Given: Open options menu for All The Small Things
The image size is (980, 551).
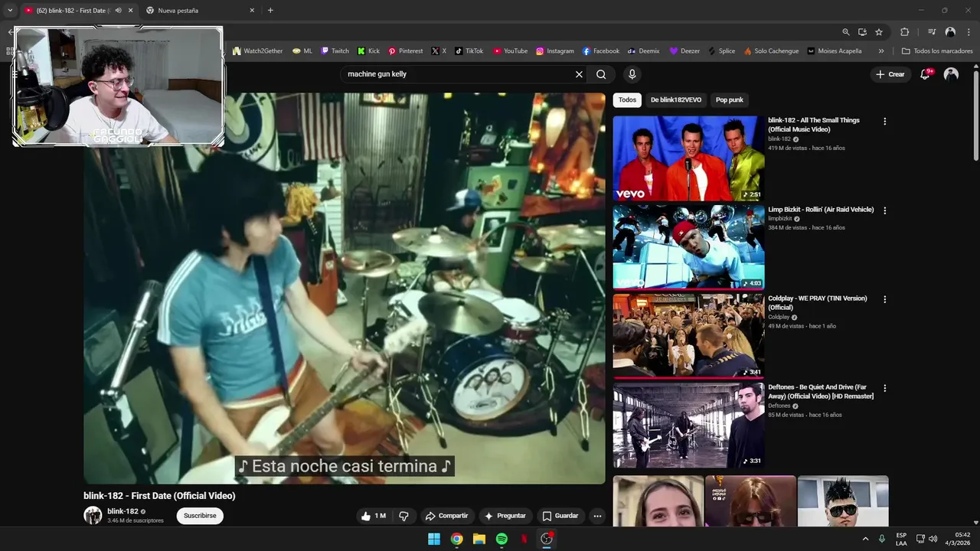Looking at the screenshot, I should coord(884,121).
